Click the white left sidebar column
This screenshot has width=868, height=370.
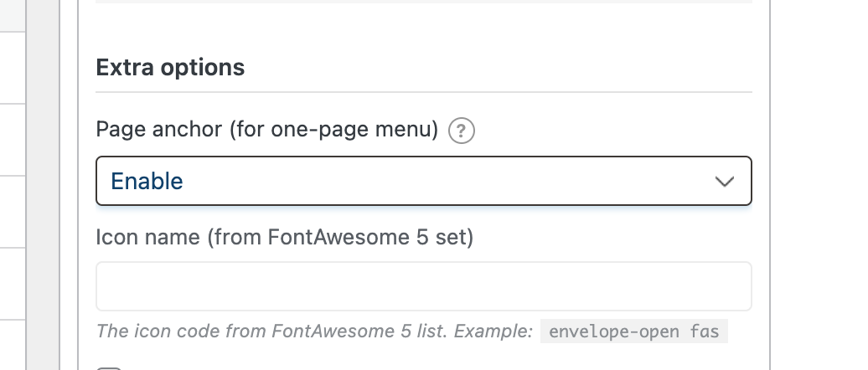pos(12,209)
